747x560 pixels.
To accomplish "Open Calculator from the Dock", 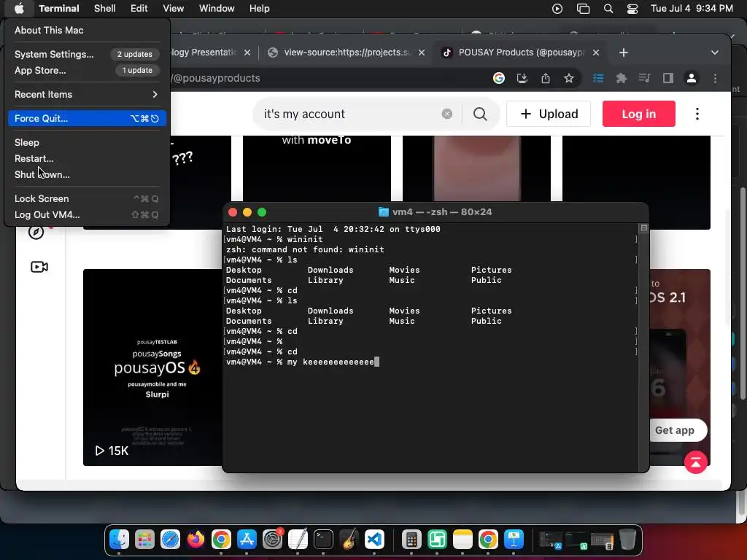I will (x=411, y=540).
